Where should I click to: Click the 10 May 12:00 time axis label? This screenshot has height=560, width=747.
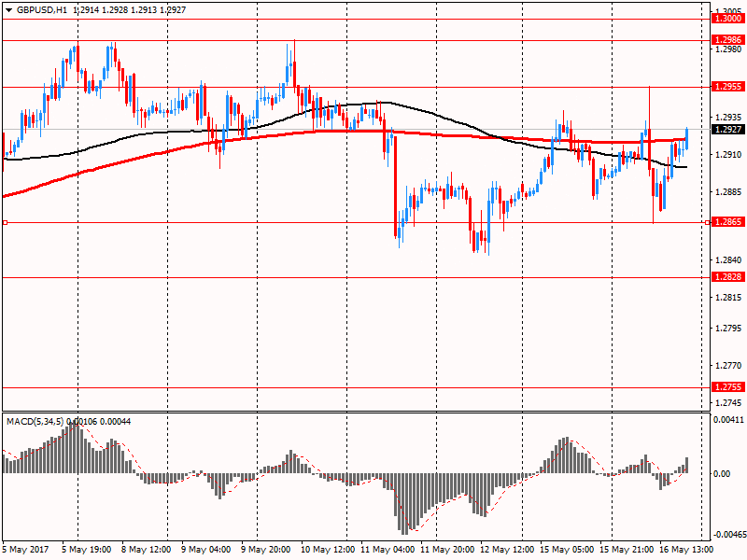pos(328,550)
